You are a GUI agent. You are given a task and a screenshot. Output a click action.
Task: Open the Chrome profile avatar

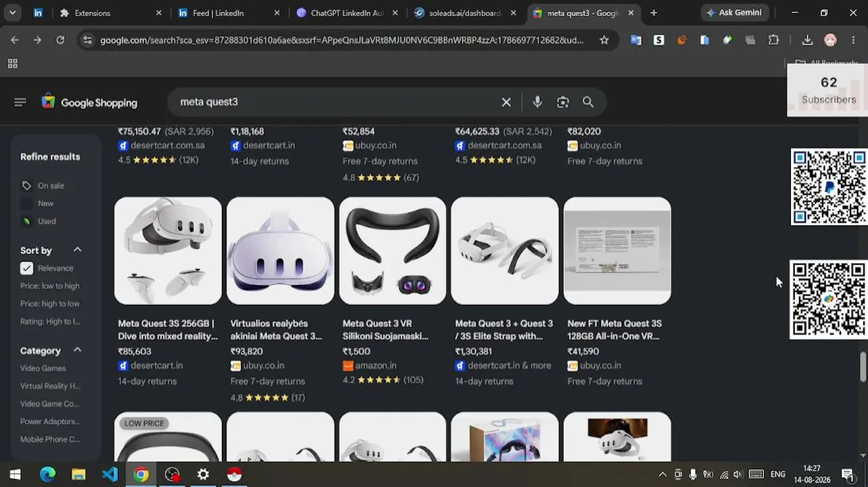pos(831,40)
